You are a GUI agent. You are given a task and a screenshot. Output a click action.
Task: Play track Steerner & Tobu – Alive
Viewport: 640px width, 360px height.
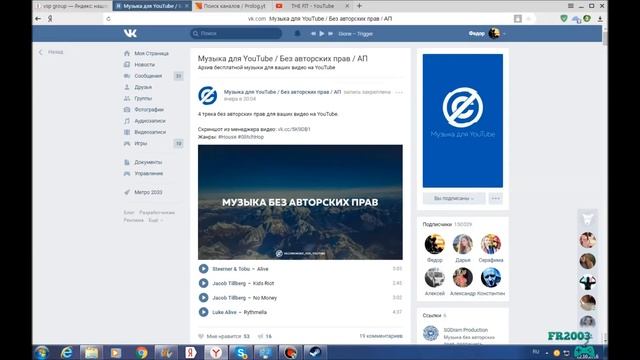(203, 269)
